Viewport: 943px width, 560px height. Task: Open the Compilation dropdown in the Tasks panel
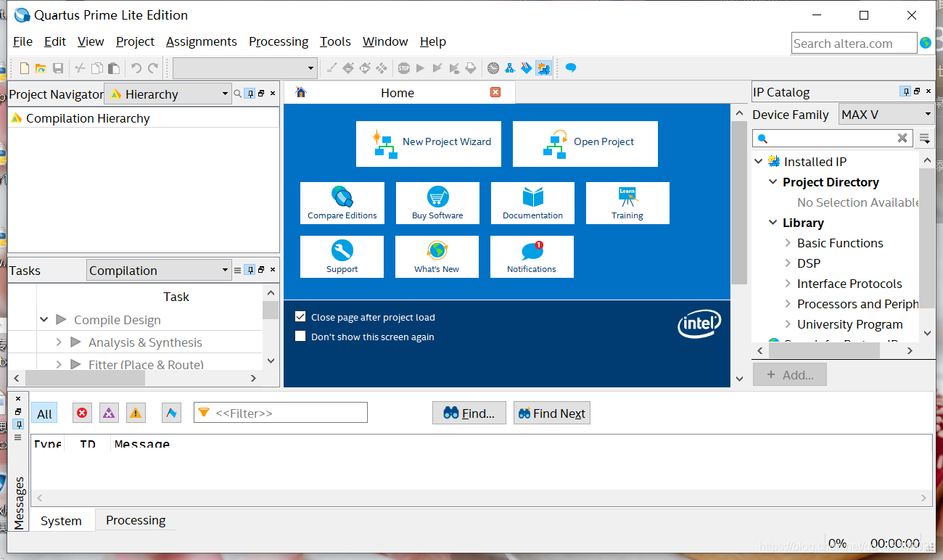159,271
